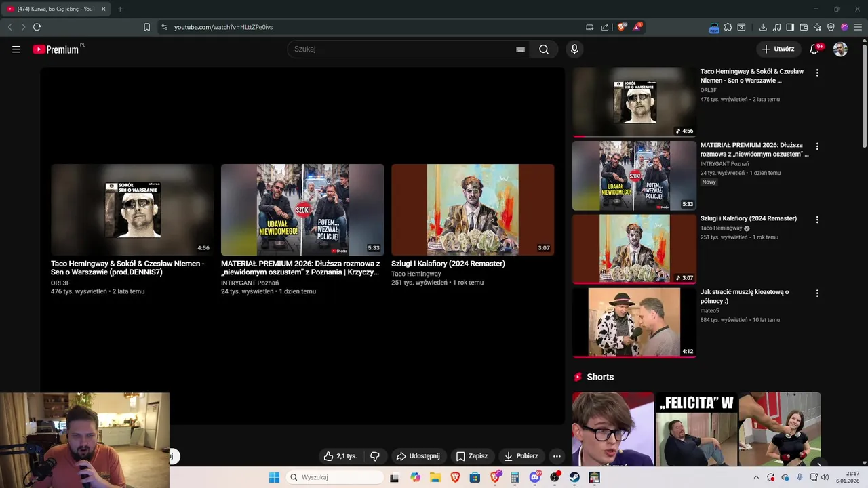The width and height of the screenshot is (868, 488).
Task: Open Brave Playlist music note icon
Action: 776,27
